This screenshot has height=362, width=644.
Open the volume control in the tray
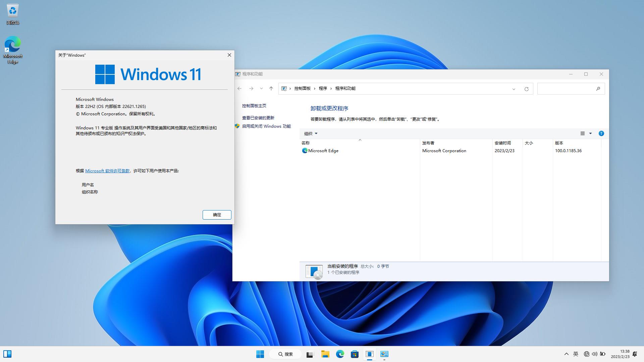595,354
